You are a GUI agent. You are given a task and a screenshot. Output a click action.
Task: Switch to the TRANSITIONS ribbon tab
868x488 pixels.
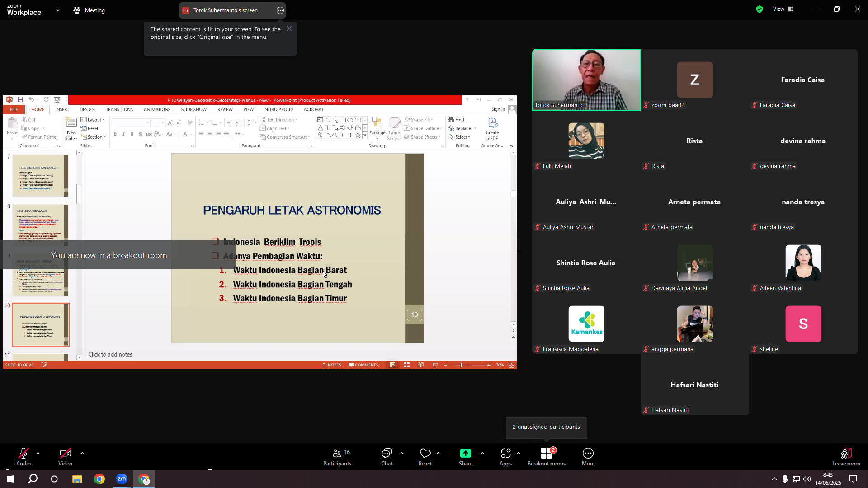coord(119,109)
